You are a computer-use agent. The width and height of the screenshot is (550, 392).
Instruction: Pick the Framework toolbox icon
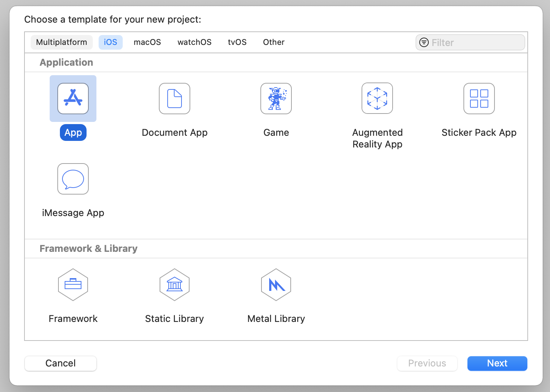click(73, 285)
